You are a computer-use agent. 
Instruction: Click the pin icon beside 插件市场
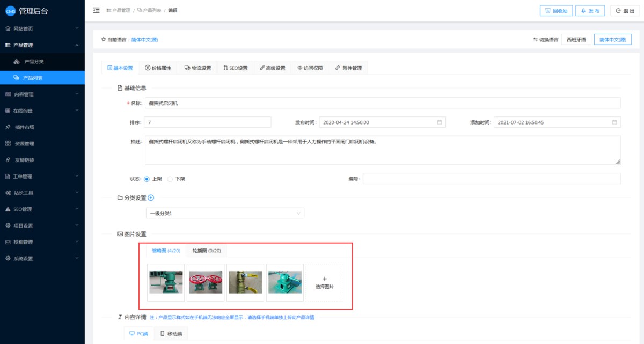8,127
